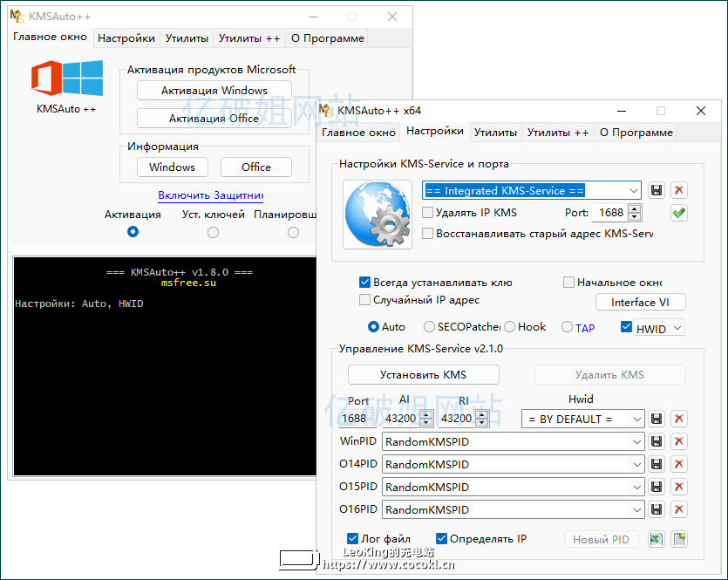
Task: Click the globe and gear KMS-Service icon
Action: tap(377, 215)
